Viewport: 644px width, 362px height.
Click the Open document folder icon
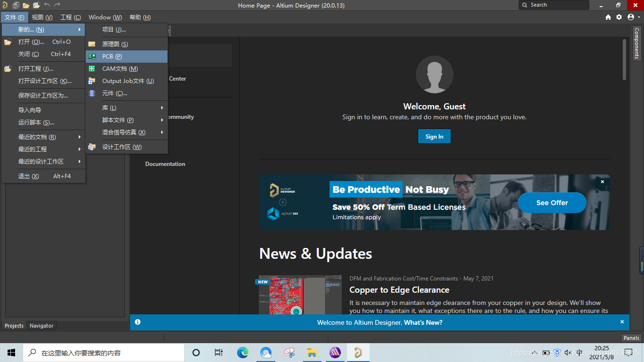(26, 5)
